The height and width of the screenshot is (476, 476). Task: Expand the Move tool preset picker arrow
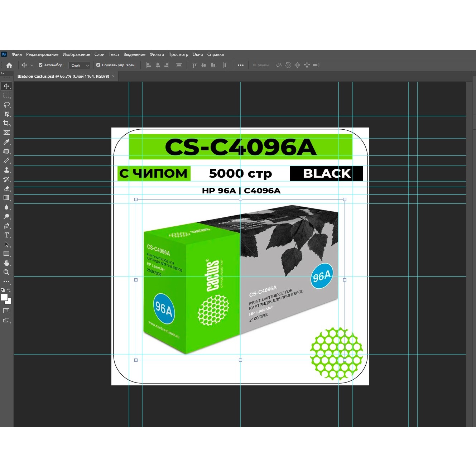click(x=32, y=65)
